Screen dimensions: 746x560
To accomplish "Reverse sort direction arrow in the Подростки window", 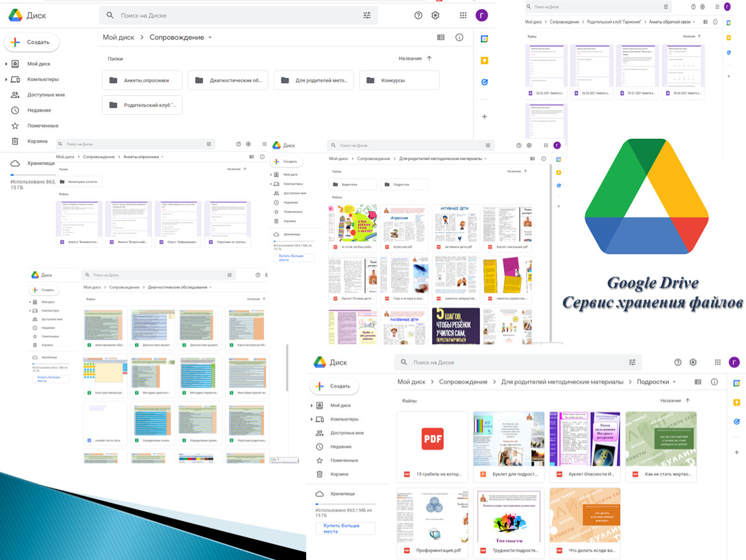I will (x=688, y=401).
